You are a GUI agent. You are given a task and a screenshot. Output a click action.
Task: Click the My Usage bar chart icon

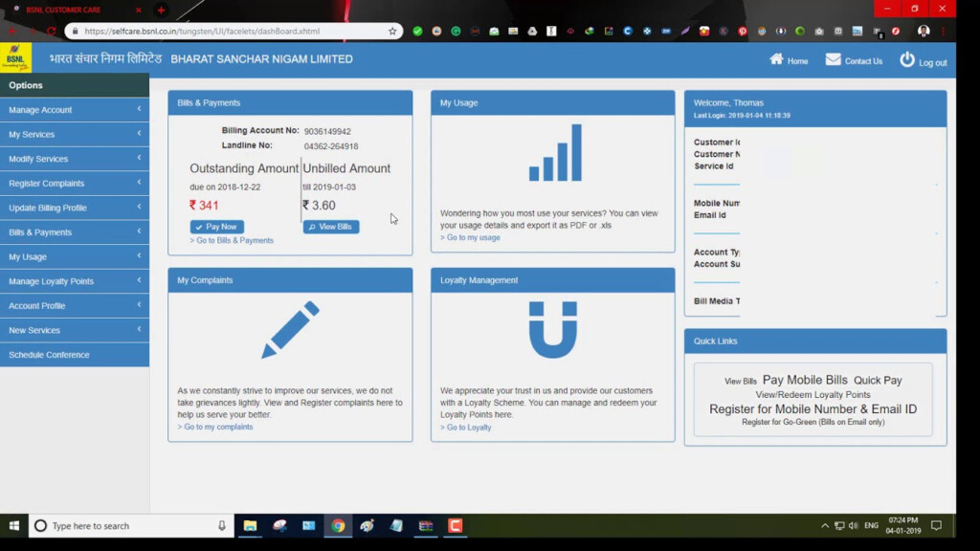(555, 153)
